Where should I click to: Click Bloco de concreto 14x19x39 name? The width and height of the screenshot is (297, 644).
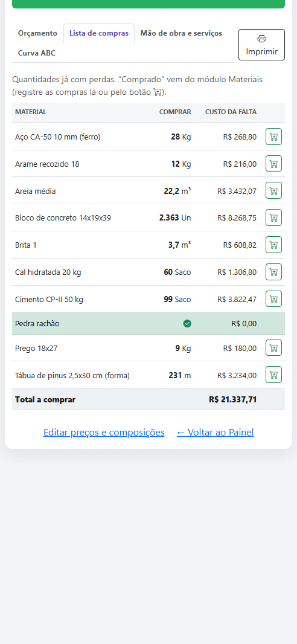click(63, 218)
